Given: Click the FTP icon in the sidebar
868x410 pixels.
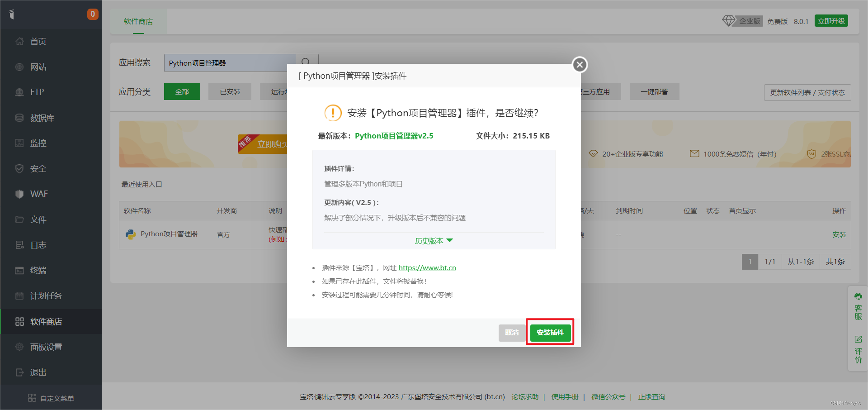Looking at the screenshot, I should [x=19, y=92].
